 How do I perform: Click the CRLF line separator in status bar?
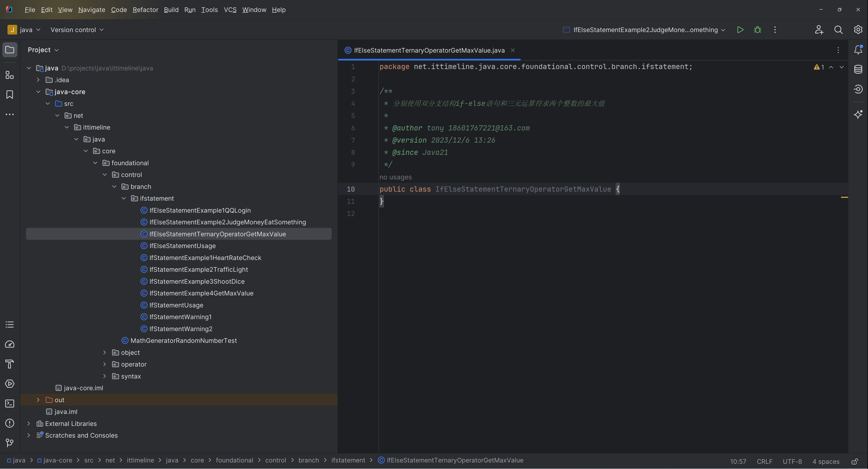[765, 461]
